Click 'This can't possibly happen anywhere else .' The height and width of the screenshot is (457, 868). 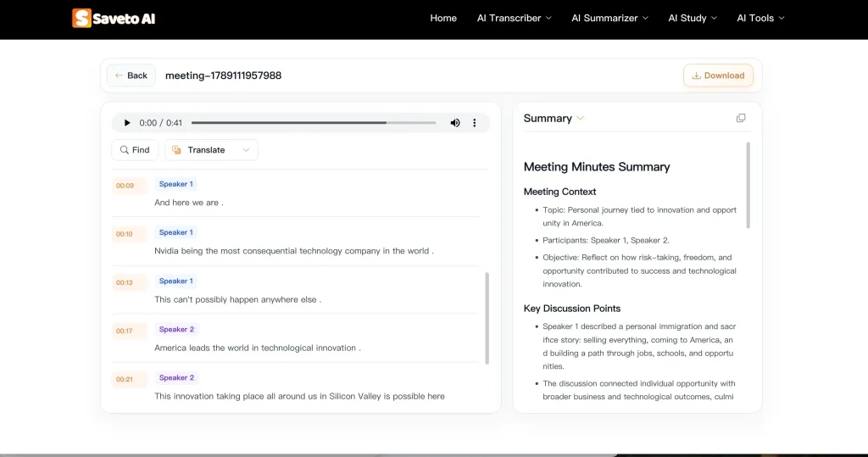click(237, 299)
